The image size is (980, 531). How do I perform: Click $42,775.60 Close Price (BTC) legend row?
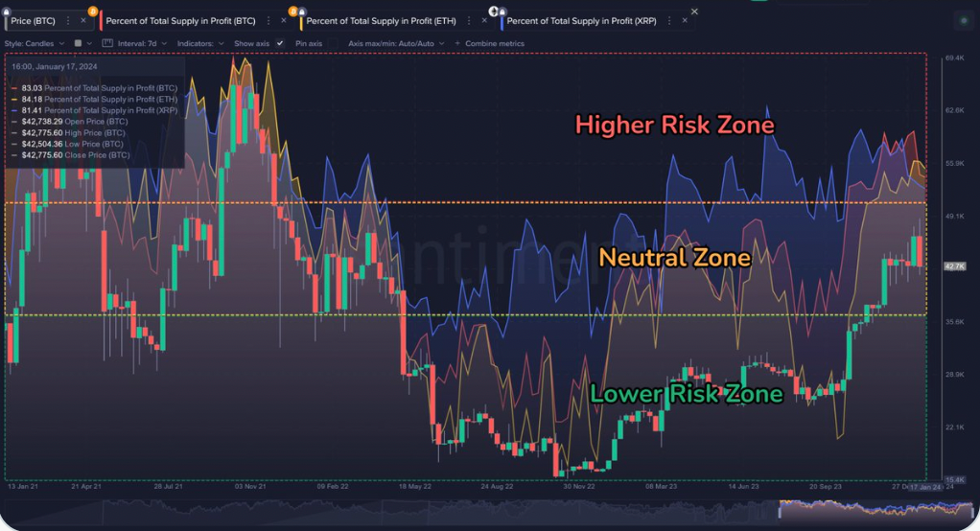click(71, 155)
